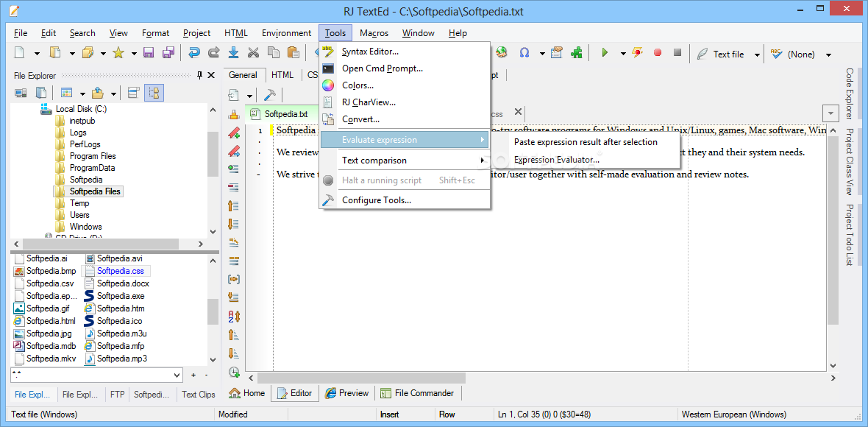Click the Favorites star icon
This screenshot has height=427, width=868.
[x=118, y=53]
